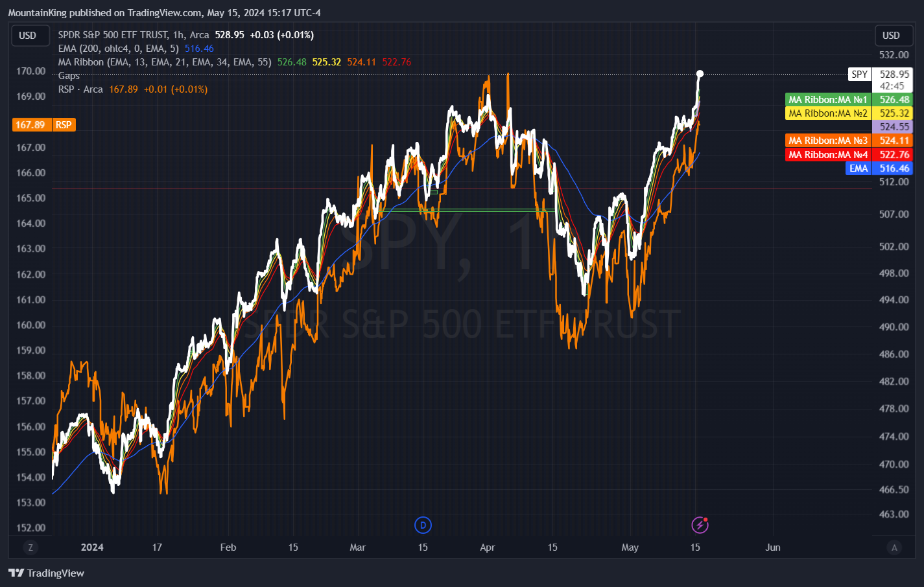This screenshot has height=587, width=924.
Task: Click the EMA (200, ohlc4) indicator legend
Action: tap(118, 49)
